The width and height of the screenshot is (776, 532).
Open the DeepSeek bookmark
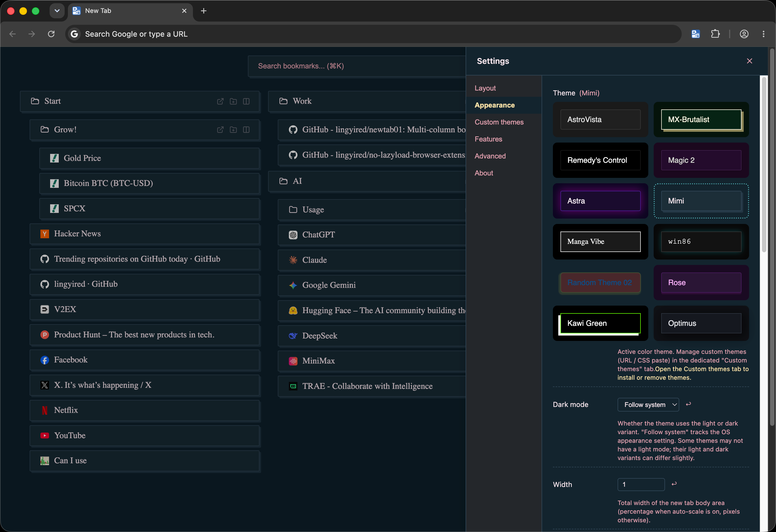coord(372,336)
